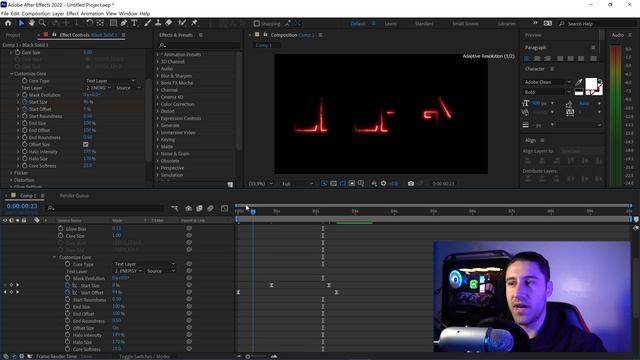Select the Puppet Pin tool
This screenshot has width=640, height=360.
[x=195, y=23]
